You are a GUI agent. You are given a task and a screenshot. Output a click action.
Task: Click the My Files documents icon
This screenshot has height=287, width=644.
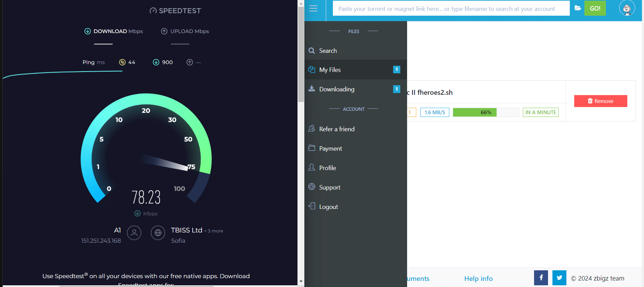pos(311,70)
